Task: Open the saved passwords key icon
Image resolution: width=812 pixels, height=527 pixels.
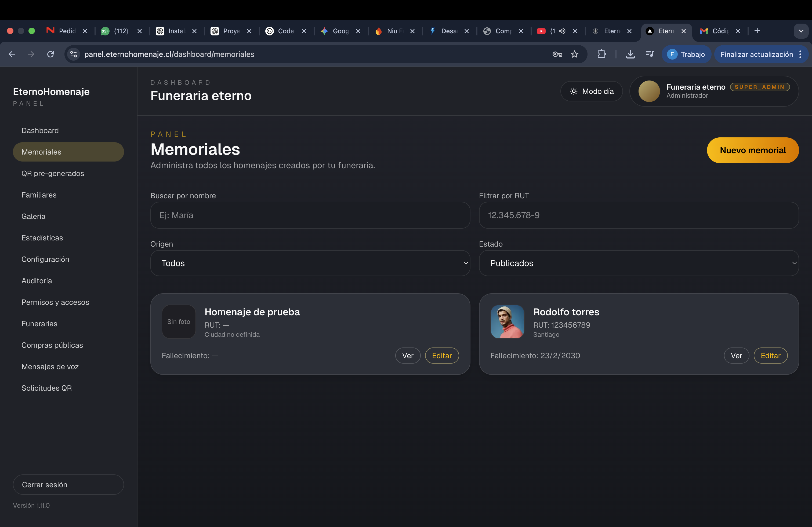Action: (557, 54)
